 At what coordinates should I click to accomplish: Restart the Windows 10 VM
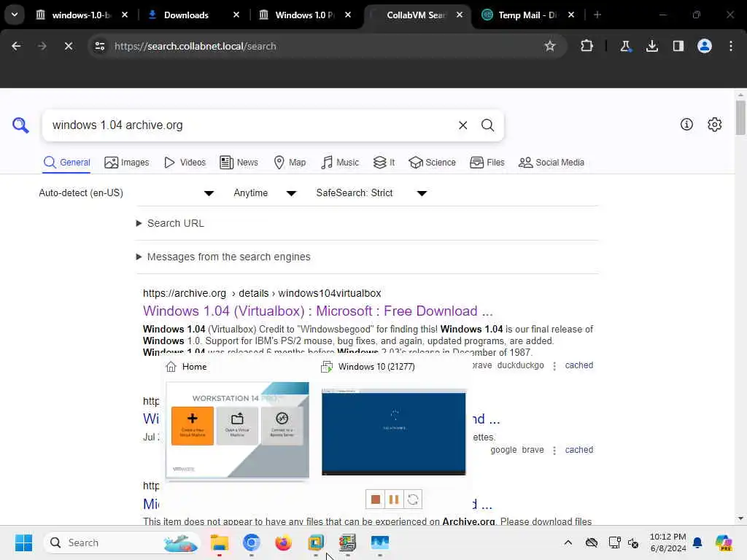point(413,499)
